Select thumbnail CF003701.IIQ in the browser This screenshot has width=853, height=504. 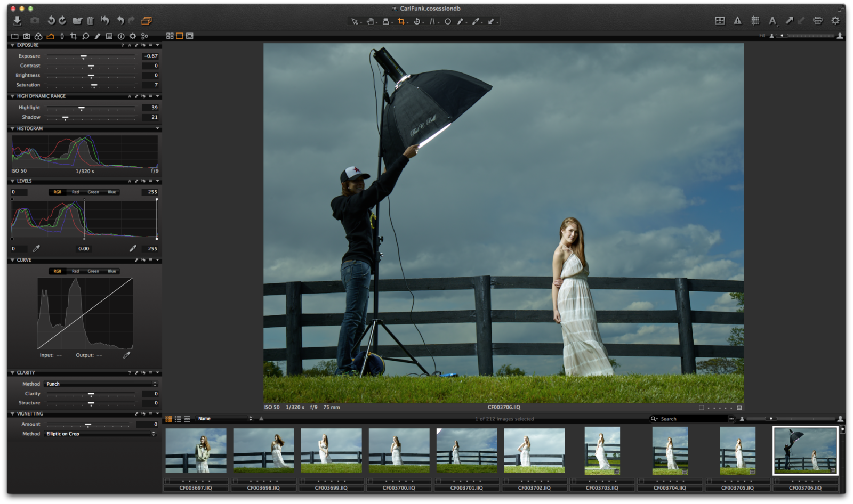466,450
